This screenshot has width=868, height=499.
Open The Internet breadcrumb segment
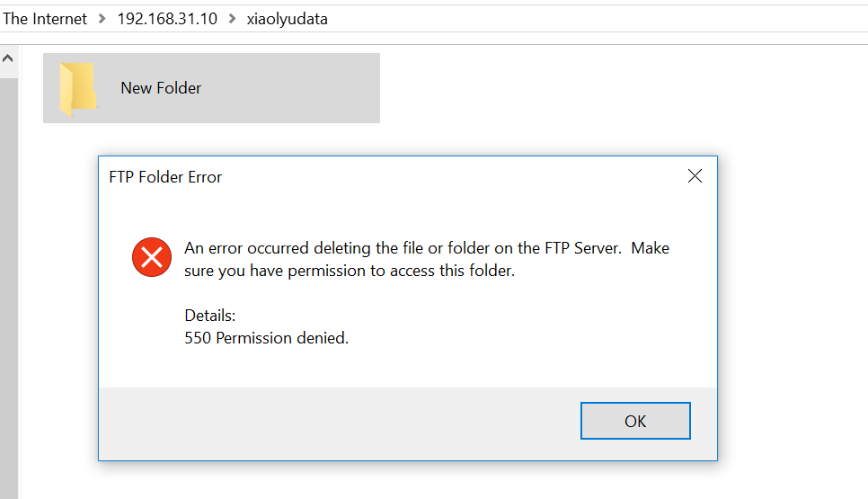(45, 19)
